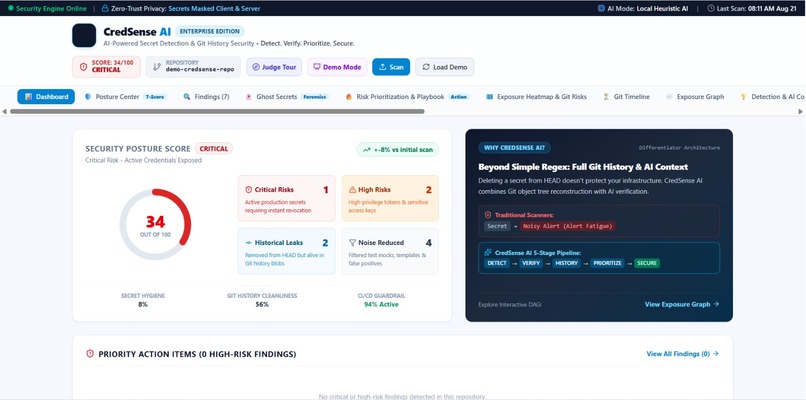Viewport: 806px width, 400px height.
Task: Open the Exposure Heatmap & Git Risks tab
Action: click(x=537, y=97)
